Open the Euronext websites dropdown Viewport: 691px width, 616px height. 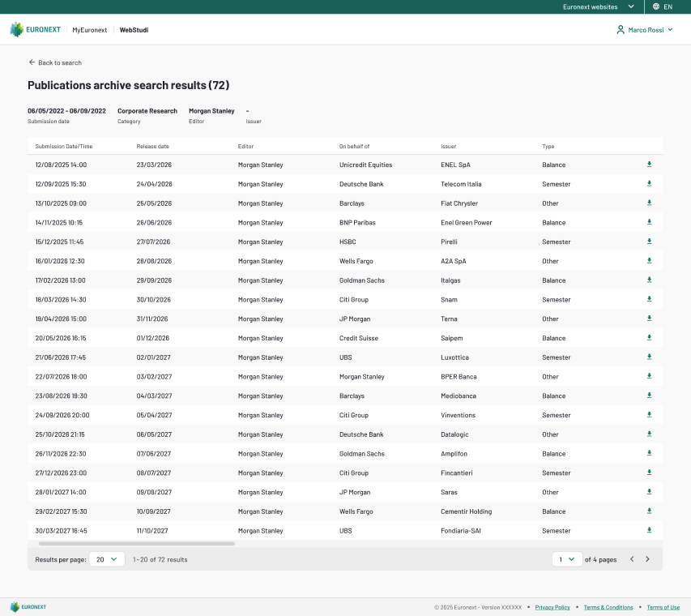point(599,6)
